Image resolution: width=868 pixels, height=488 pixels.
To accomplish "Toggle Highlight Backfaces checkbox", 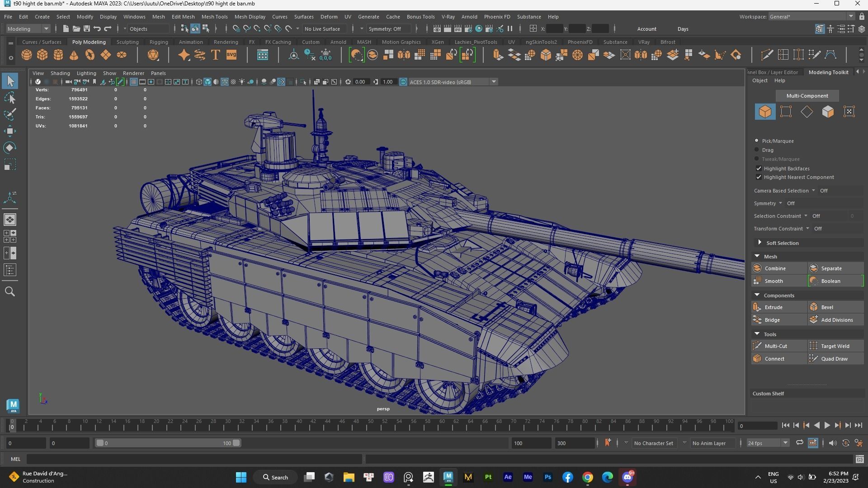I will (x=759, y=169).
